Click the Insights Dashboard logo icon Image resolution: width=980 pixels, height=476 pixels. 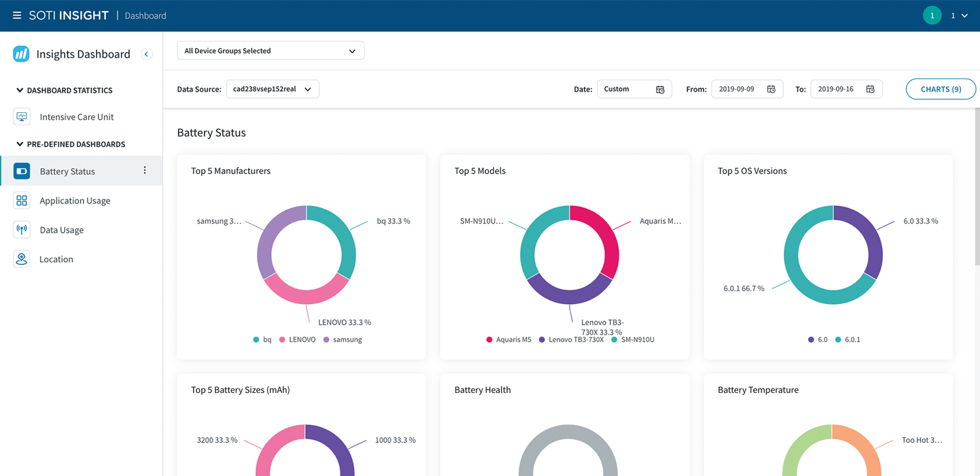pos(21,54)
